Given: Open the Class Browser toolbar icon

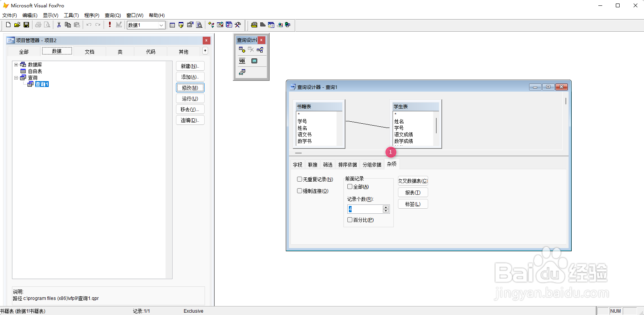Looking at the screenshot, I should click(211, 25).
